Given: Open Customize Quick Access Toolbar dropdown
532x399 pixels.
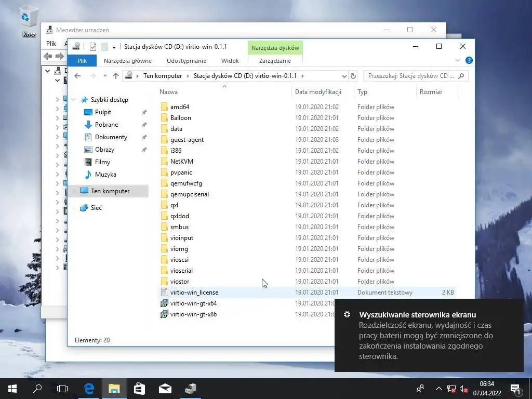Looking at the screenshot, I should (x=114, y=47).
